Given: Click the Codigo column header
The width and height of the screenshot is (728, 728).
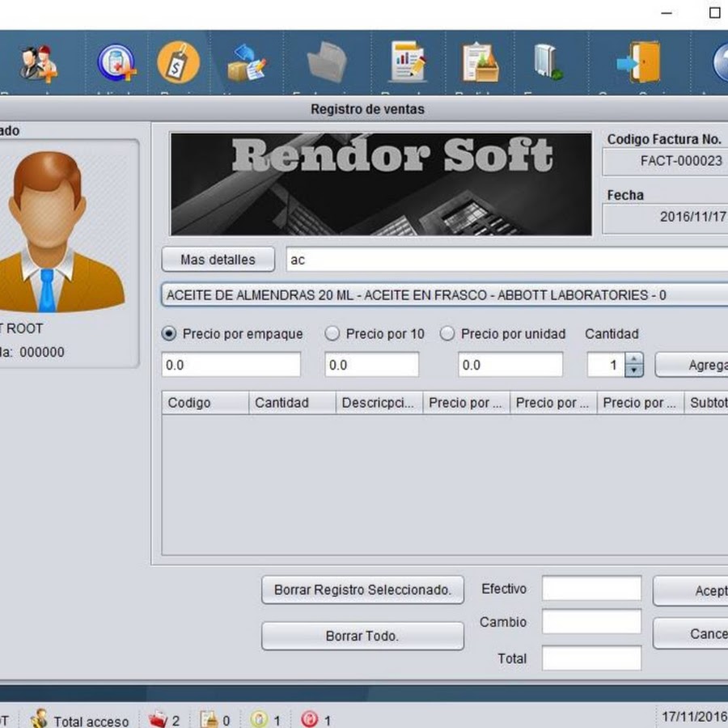Looking at the screenshot, I should 205,403.
